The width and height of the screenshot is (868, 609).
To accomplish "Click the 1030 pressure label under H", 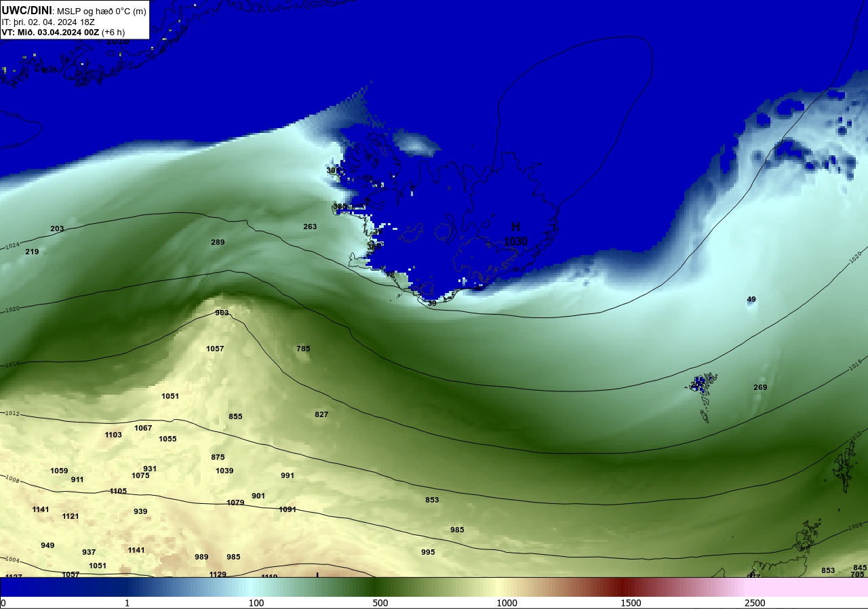I will pyautogui.click(x=515, y=241).
